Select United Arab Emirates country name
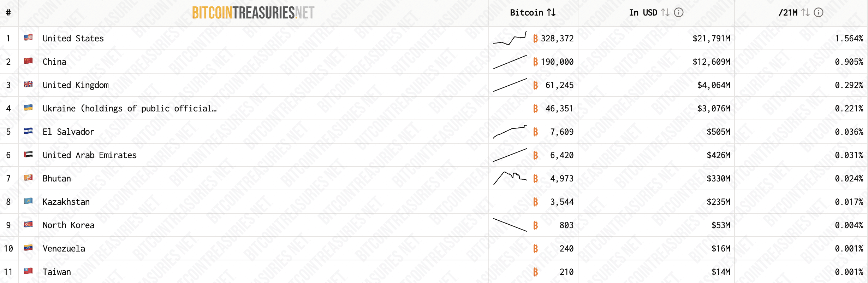Screen dimensions: 868x283 pyautogui.click(x=89, y=155)
